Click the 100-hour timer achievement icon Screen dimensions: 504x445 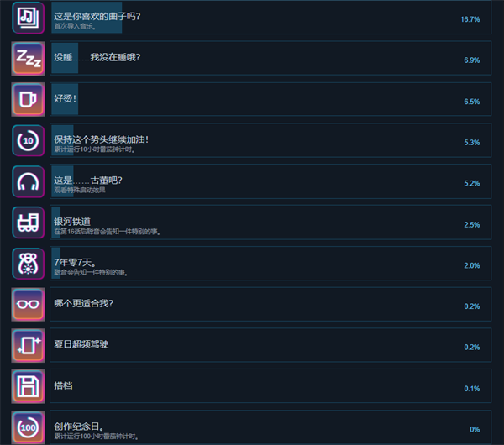coord(28,427)
